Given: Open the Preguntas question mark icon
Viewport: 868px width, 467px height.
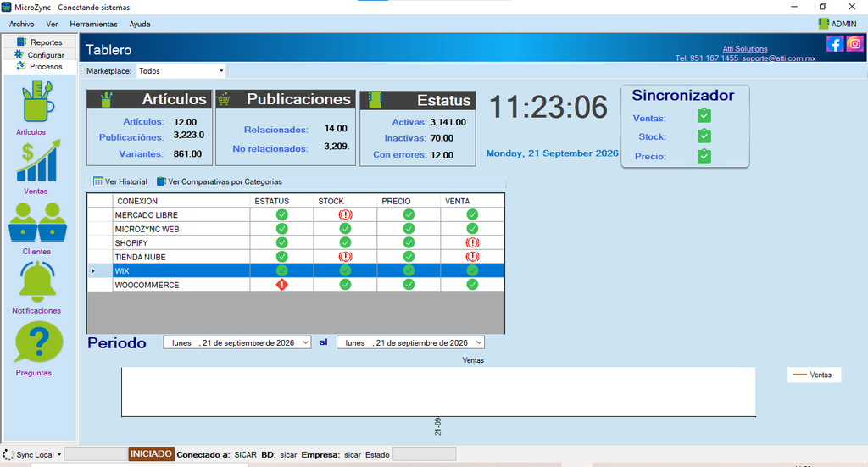Looking at the screenshot, I should (39, 342).
